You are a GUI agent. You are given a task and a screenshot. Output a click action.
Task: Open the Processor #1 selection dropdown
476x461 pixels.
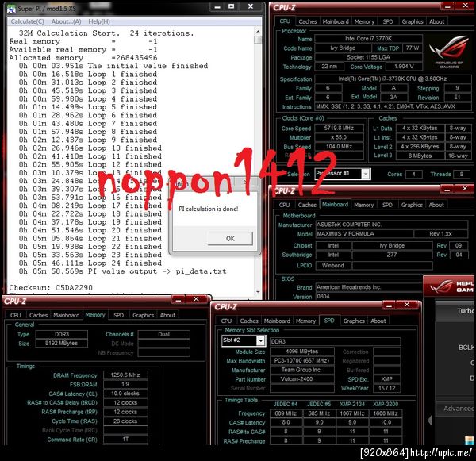pos(366,174)
